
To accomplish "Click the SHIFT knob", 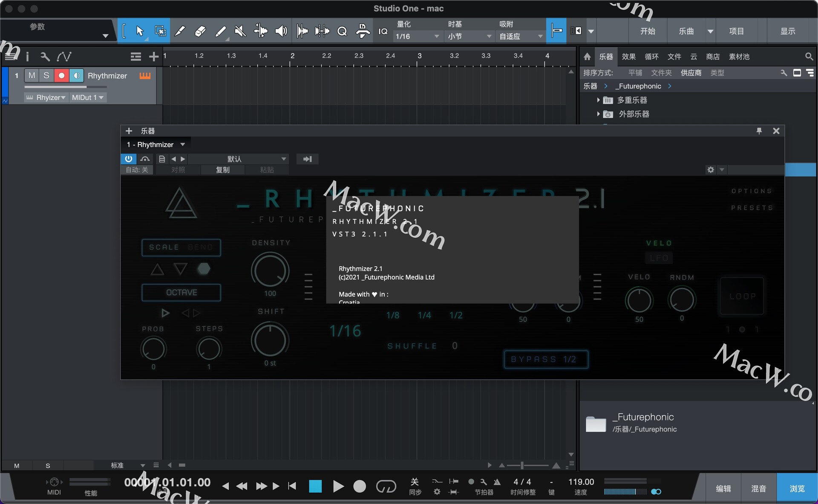I will (270, 340).
